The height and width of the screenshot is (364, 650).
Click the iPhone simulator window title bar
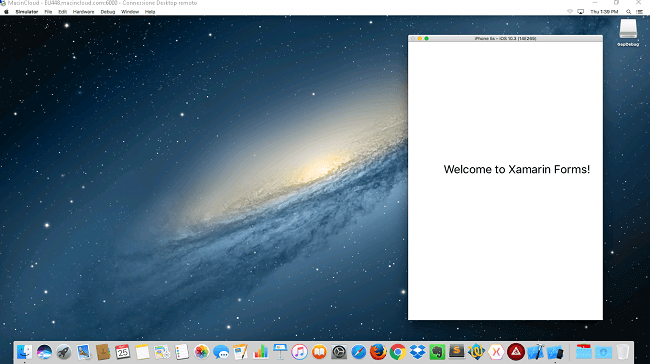pyautogui.click(x=505, y=39)
